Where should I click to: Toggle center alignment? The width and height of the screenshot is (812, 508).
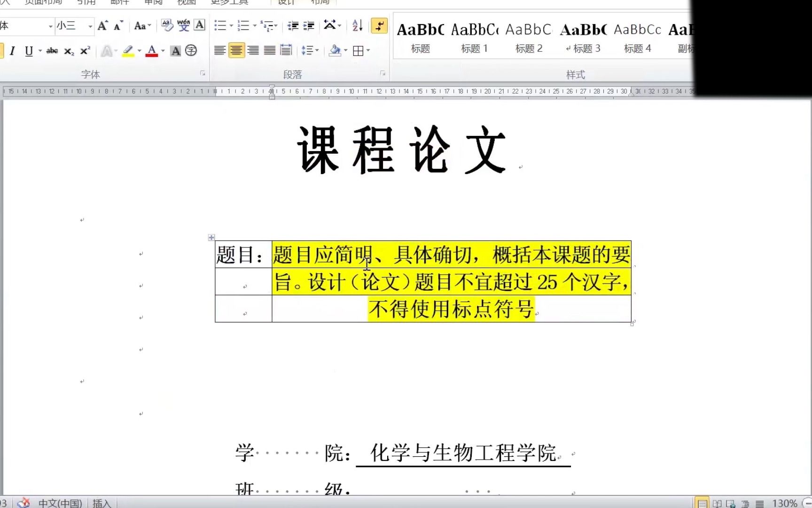[x=236, y=50]
